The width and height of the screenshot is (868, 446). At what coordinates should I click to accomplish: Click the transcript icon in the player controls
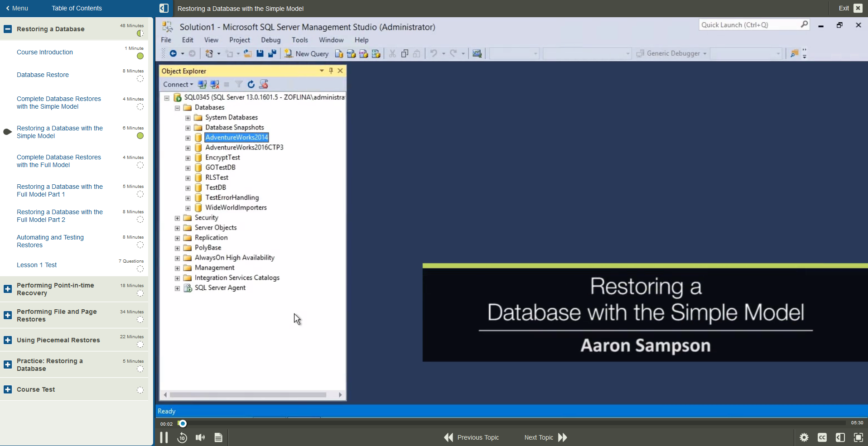pyautogui.click(x=218, y=437)
